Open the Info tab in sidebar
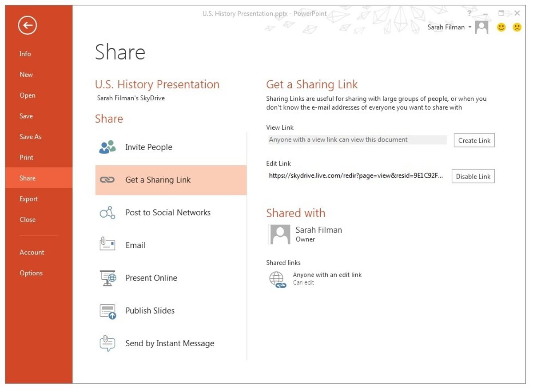This screenshot has height=392, width=533. [25, 54]
